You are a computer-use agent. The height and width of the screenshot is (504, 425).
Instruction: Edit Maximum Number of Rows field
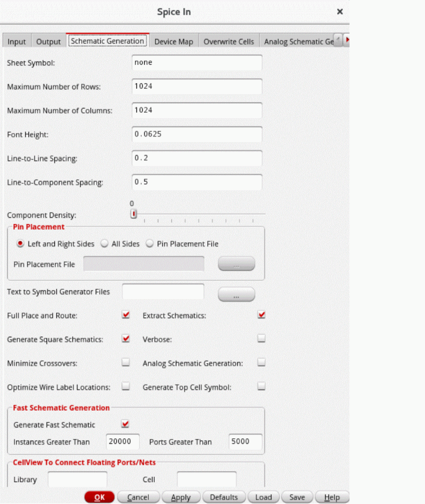[197, 86]
